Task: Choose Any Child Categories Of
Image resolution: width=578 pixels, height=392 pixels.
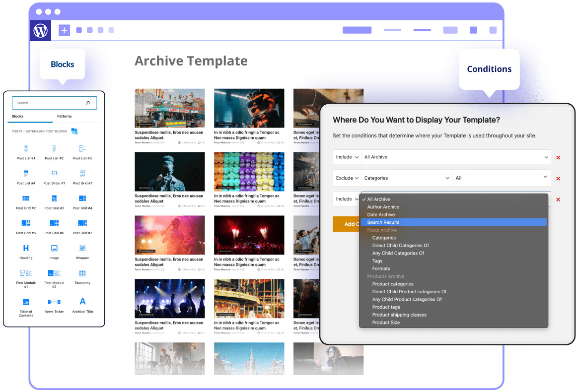Action: [x=453, y=254]
